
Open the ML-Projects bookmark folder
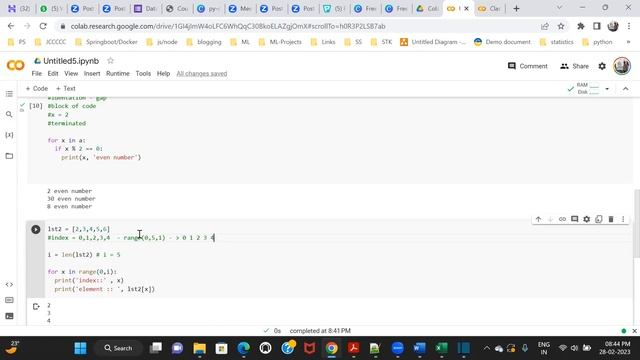tap(280, 42)
